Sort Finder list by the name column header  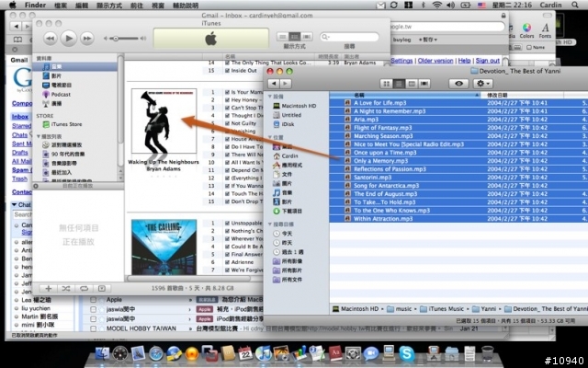point(405,95)
